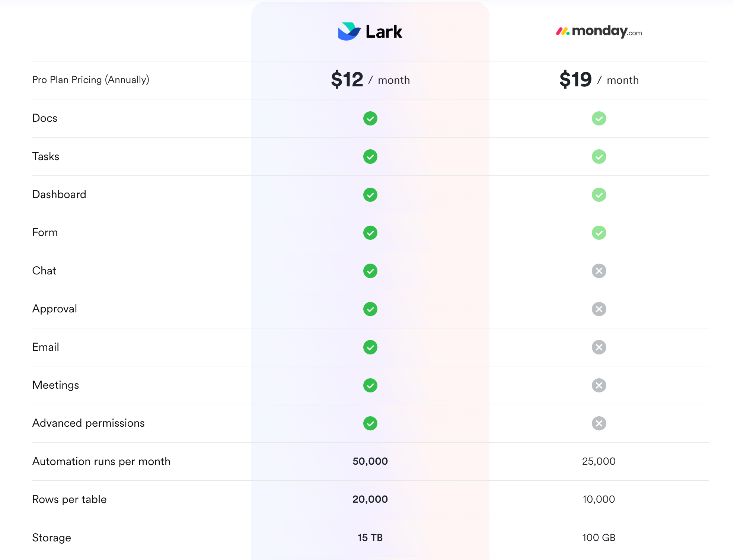Click monday.com's gray X in Email row
This screenshot has width=734, height=560.
coord(599,347)
